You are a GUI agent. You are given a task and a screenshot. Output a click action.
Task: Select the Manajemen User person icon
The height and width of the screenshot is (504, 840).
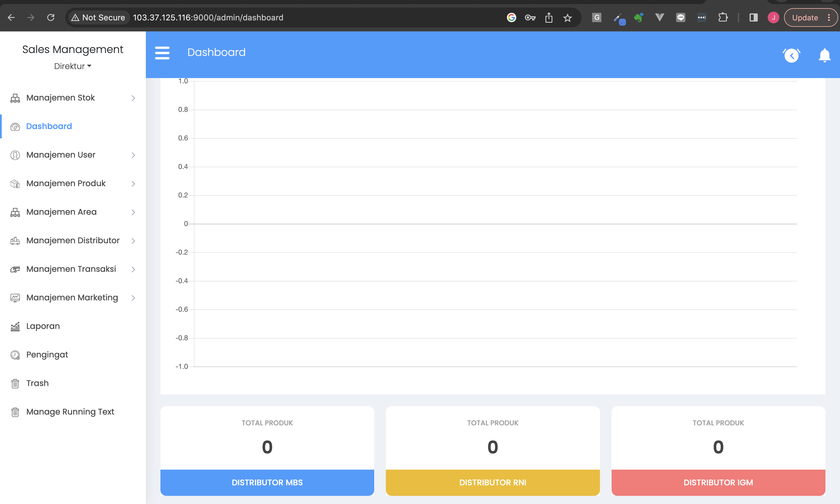tap(15, 155)
